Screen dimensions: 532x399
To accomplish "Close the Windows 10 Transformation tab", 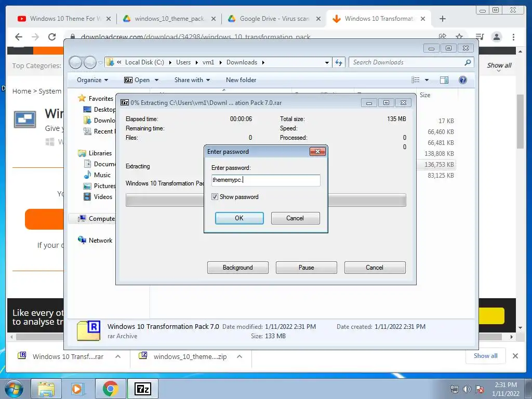I will point(423,19).
